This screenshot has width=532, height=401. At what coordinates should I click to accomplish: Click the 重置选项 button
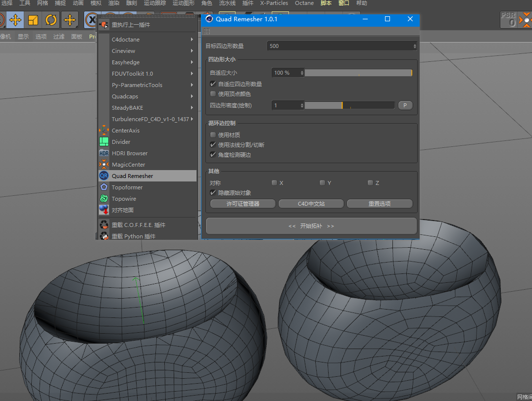click(380, 204)
